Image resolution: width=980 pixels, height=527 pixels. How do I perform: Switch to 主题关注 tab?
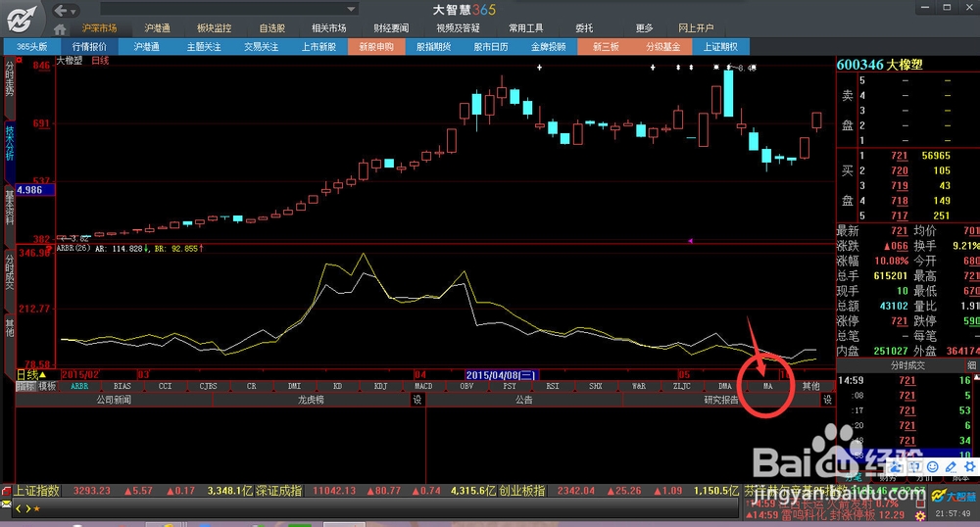204,47
